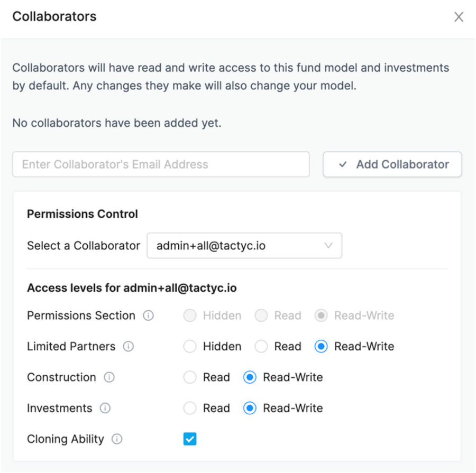Image resolution: width=476 pixels, height=473 pixels.
Task: Click info icon beside Limited Partners
Action: [x=129, y=346]
